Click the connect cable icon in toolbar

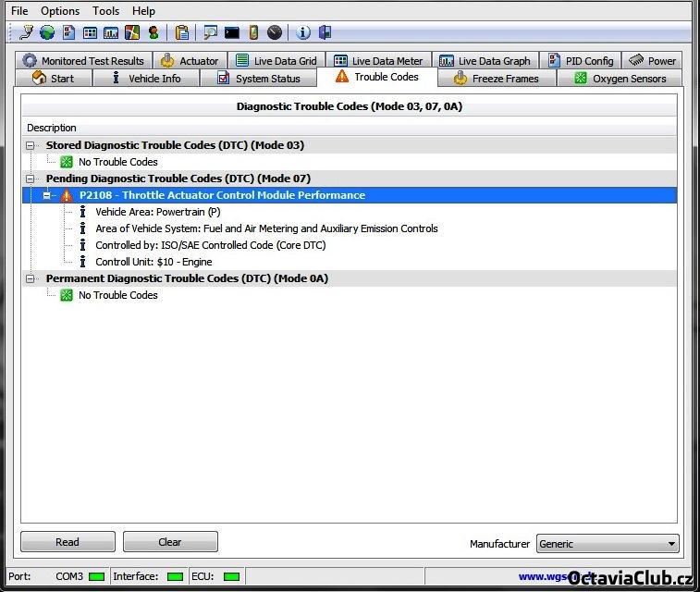coord(26,33)
